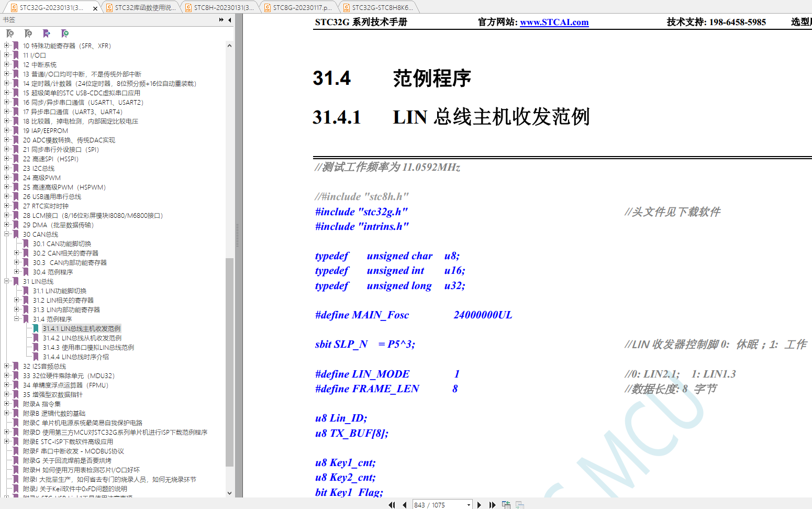Click the add new bookmark icon
The height and width of the screenshot is (509, 812).
click(x=28, y=34)
